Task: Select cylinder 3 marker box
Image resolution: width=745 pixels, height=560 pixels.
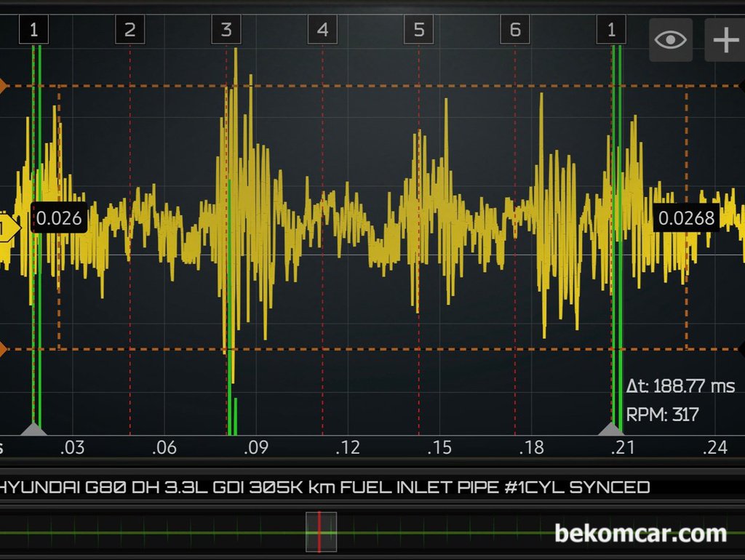Action: (x=226, y=31)
